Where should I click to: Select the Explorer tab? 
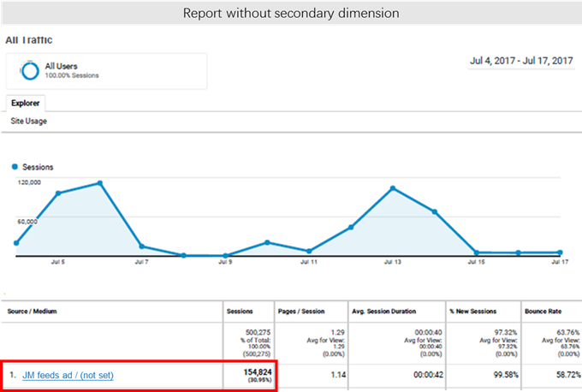click(26, 104)
